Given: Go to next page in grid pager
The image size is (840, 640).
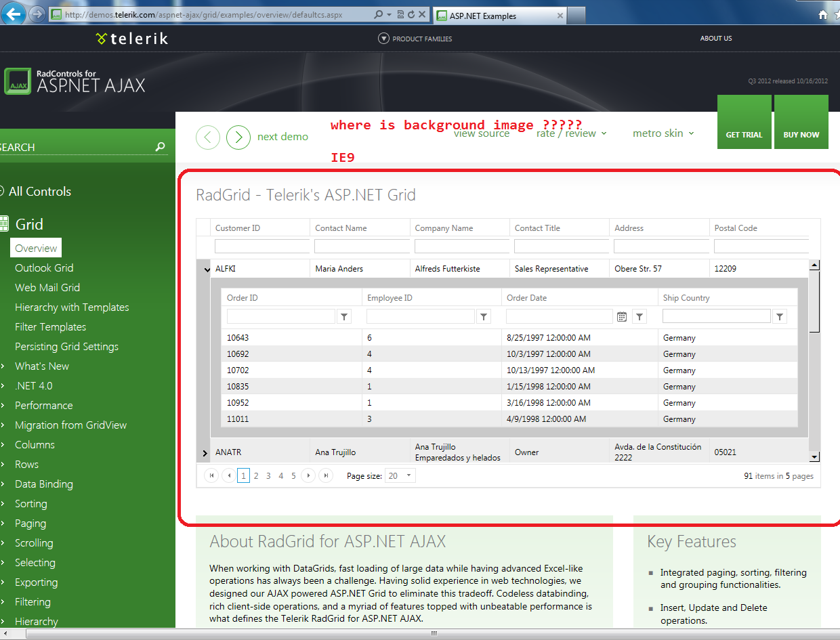Looking at the screenshot, I should pyautogui.click(x=308, y=475).
